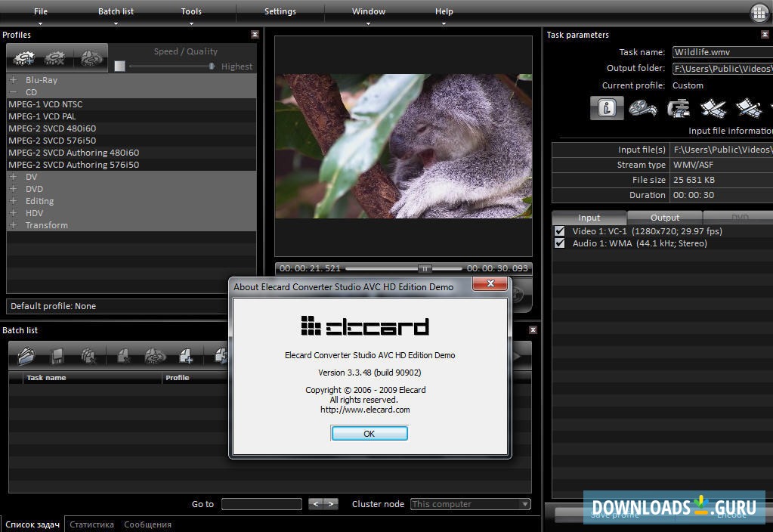773x532 pixels.
Task: Expand the Editing profile group
Action: [x=14, y=201]
